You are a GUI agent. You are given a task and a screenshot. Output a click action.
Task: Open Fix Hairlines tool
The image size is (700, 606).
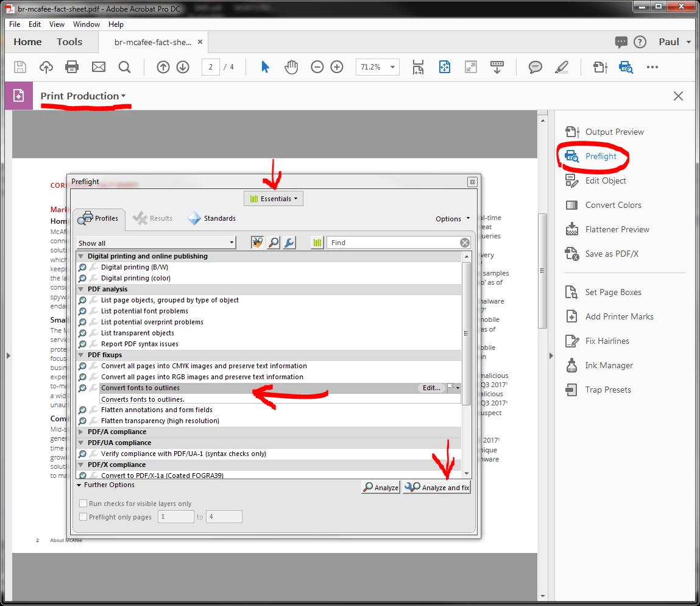[597, 341]
